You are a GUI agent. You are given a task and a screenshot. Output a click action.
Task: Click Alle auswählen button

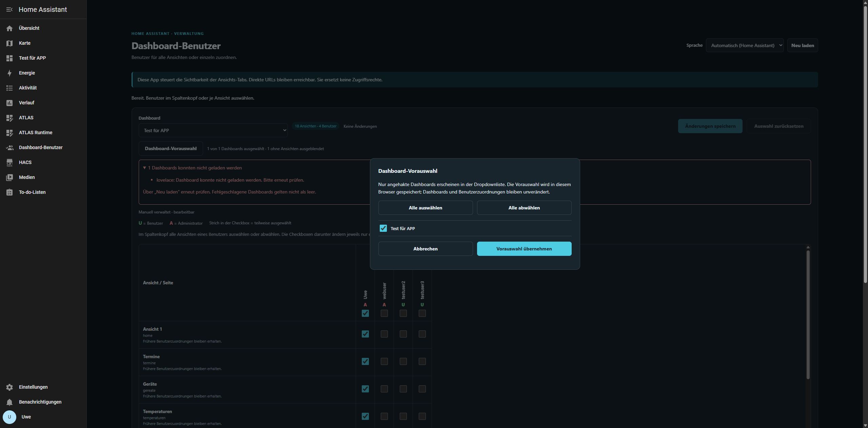tap(426, 208)
